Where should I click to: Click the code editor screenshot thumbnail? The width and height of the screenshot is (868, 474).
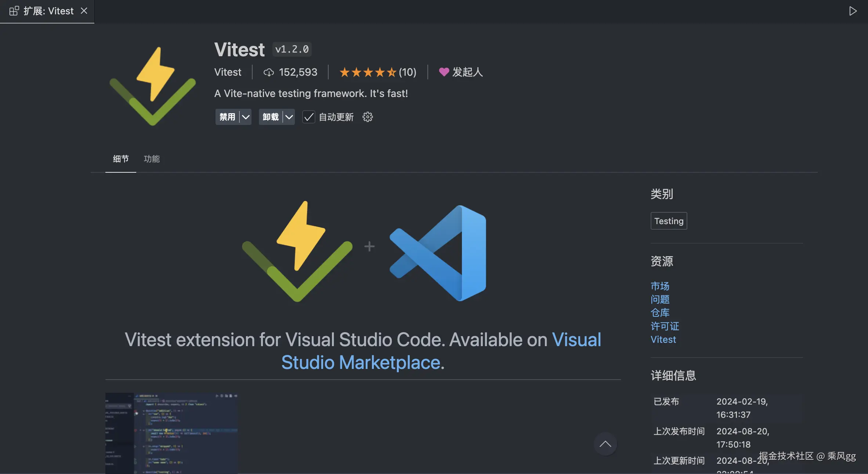coord(171,433)
